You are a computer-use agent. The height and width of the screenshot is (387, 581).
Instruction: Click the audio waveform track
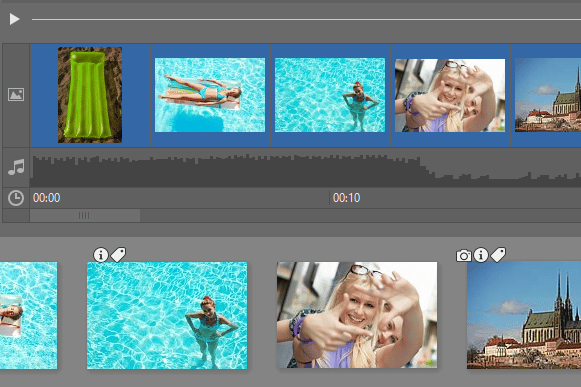coord(305,170)
